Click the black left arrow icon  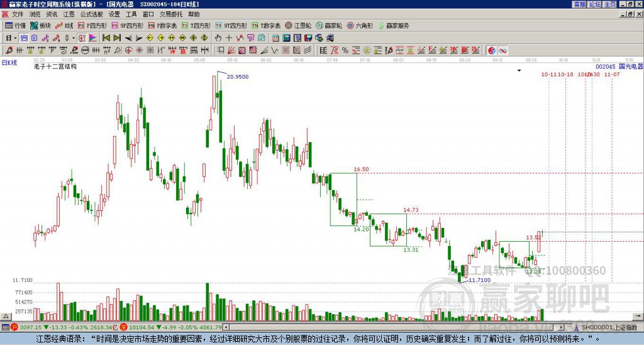(128, 38)
